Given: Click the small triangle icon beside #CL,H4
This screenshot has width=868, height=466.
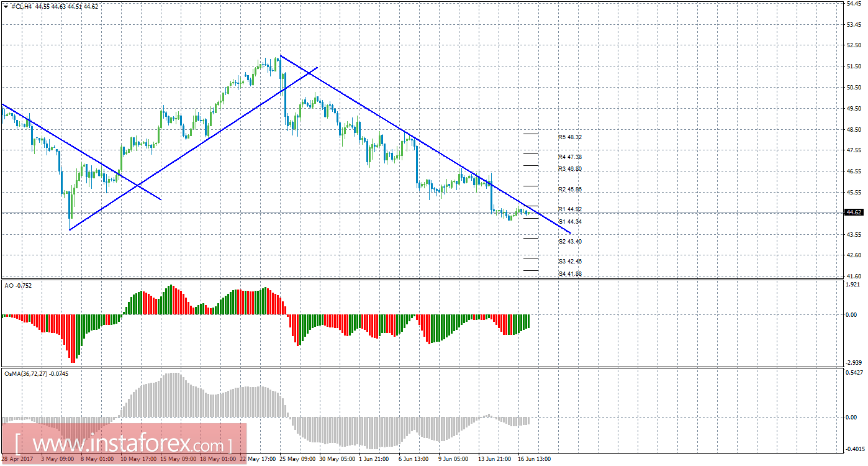Looking at the screenshot, I should point(6,6).
